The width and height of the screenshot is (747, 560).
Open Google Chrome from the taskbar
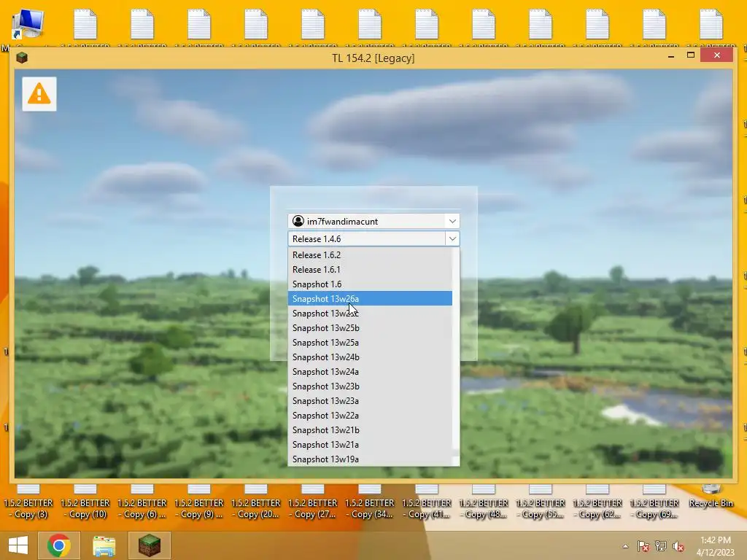click(x=58, y=545)
